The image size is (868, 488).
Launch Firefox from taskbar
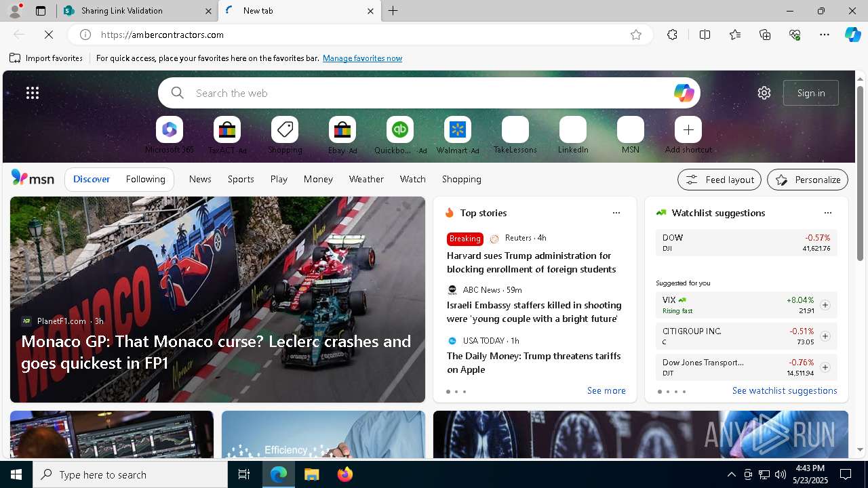345,474
